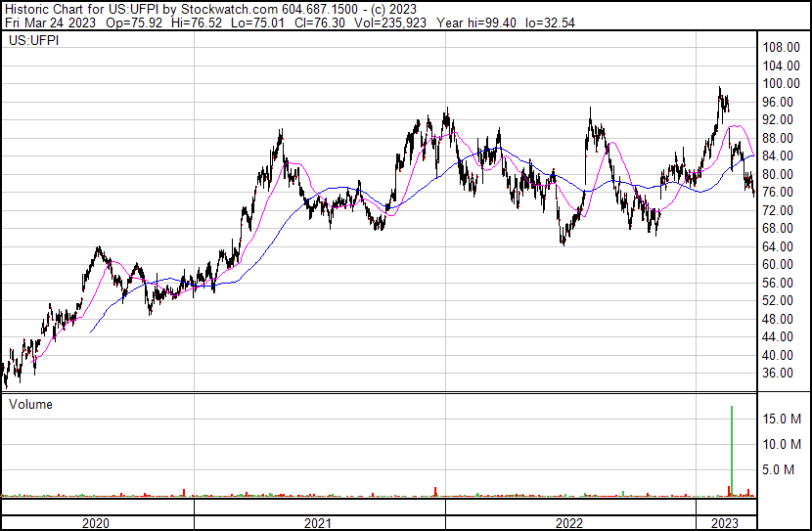Screen dimensions: 812x531
Task: Select the 2022 year label on timeline
Action: pyautogui.click(x=569, y=523)
